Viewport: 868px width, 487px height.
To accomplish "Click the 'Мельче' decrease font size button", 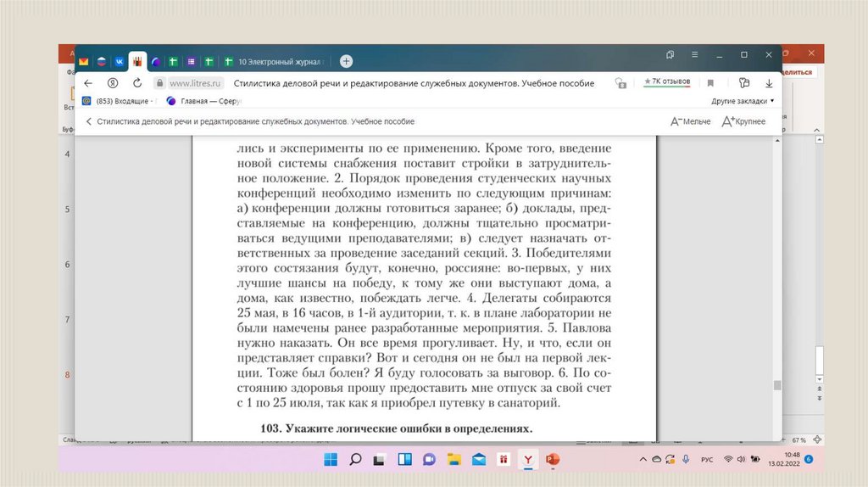I will pyautogui.click(x=690, y=121).
